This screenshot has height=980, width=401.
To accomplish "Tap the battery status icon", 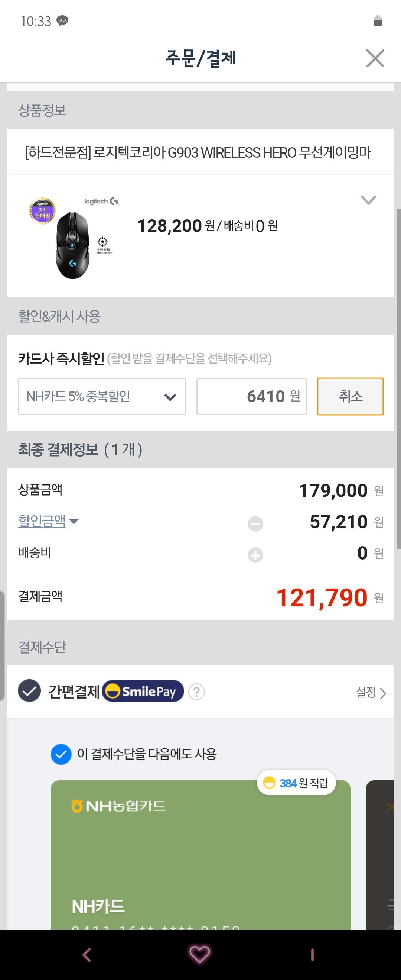I will click(x=378, y=20).
